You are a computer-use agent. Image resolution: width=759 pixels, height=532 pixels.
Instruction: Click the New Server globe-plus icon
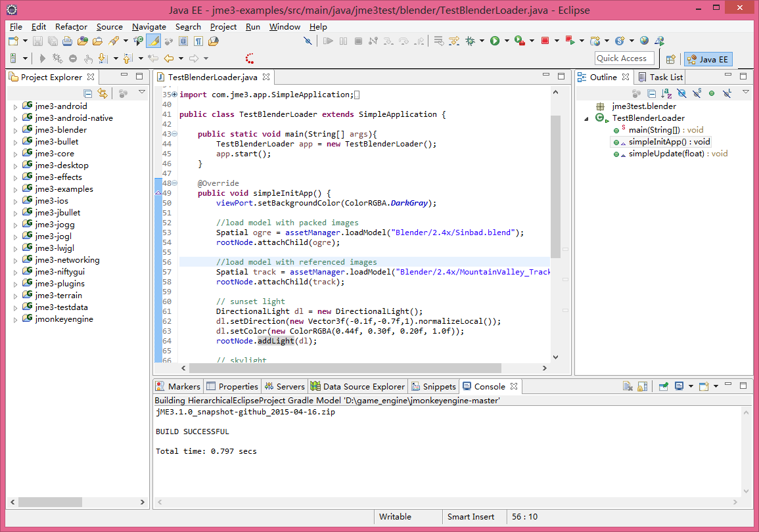click(x=595, y=41)
